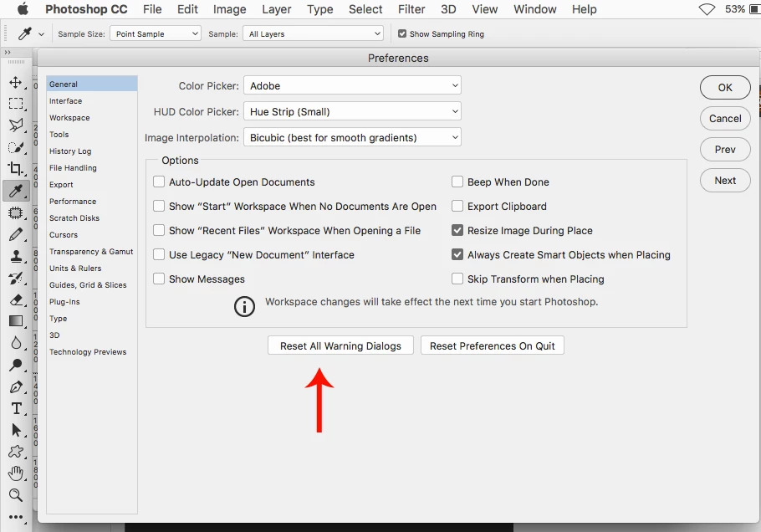Expand the toolbar double-arrow toggle
Screen dimensions: 761x532
[x=8, y=52]
